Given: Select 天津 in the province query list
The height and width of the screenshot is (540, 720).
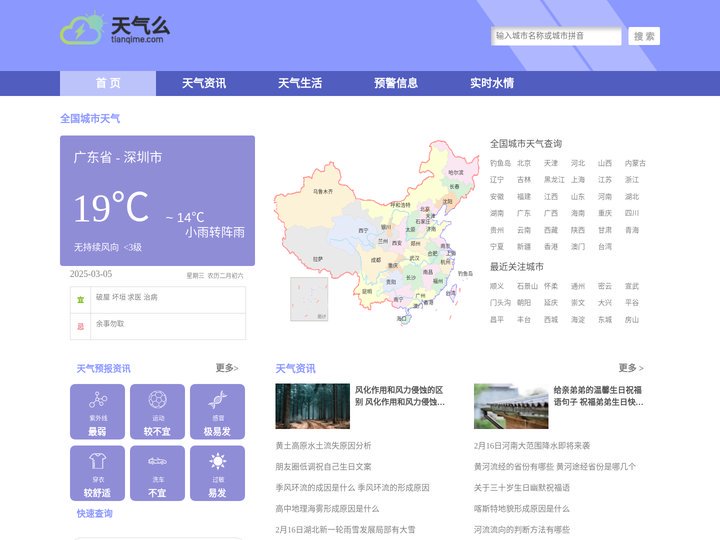Looking at the screenshot, I should pyautogui.click(x=551, y=163).
